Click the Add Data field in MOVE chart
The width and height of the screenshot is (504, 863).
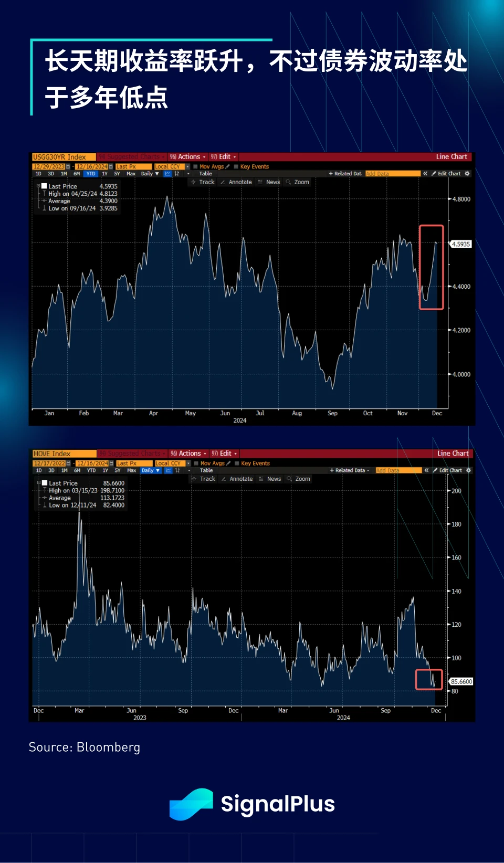point(398,470)
